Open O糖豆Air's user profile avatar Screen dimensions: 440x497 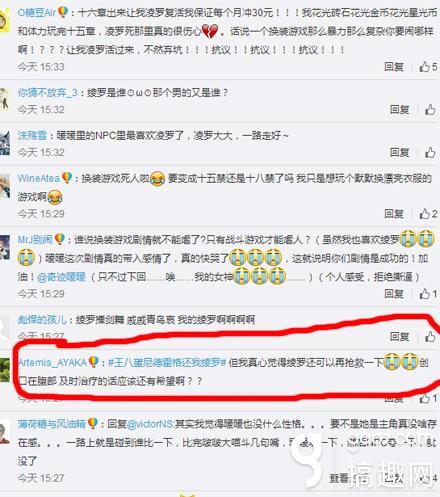(4, 21)
